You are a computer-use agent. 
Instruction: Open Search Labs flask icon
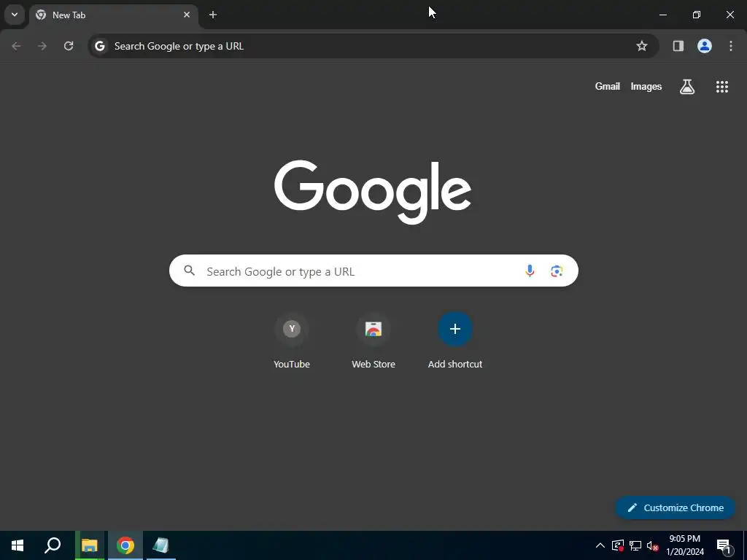[x=687, y=87]
